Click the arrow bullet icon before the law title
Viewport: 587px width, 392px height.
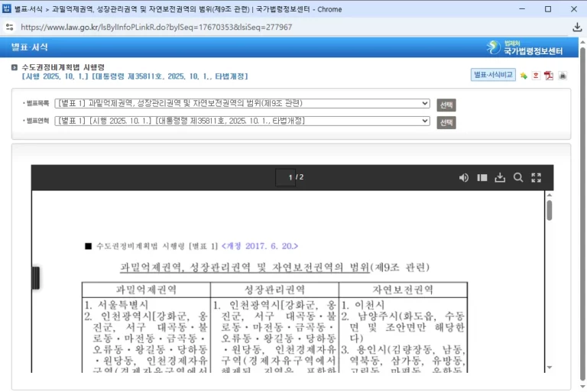coord(15,67)
